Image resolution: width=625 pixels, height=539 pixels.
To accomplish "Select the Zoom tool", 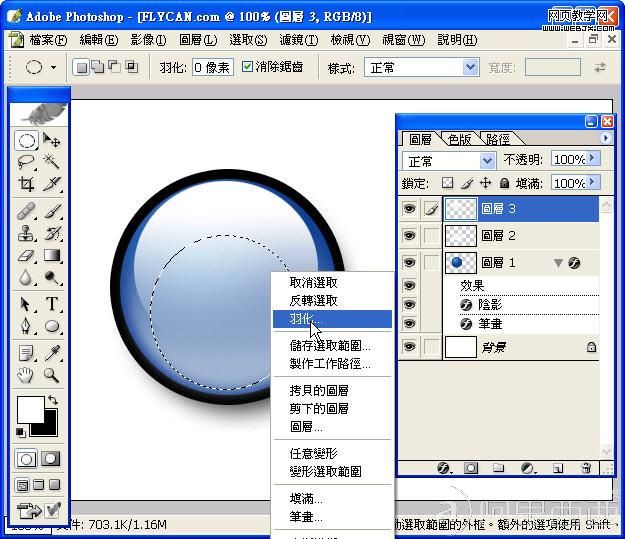I will click(x=52, y=375).
